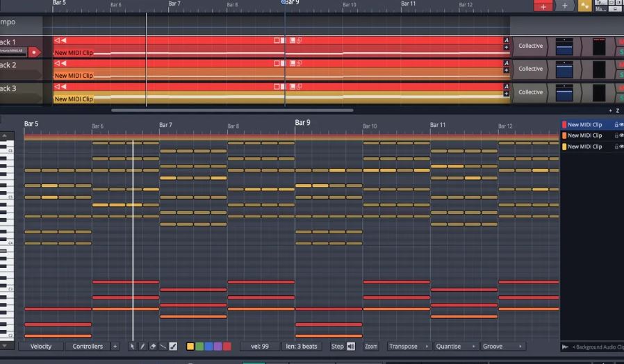Image resolution: width=624 pixels, height=364 pixels.
Task: Select the yellow New MIDI Clip in clip list
Action: [x=584, y=147]
